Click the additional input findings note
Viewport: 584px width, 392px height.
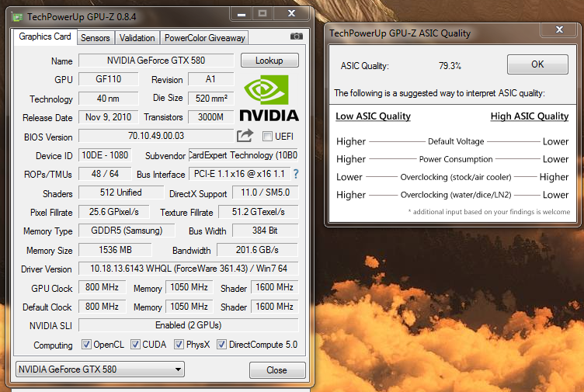tap(489, 212)
